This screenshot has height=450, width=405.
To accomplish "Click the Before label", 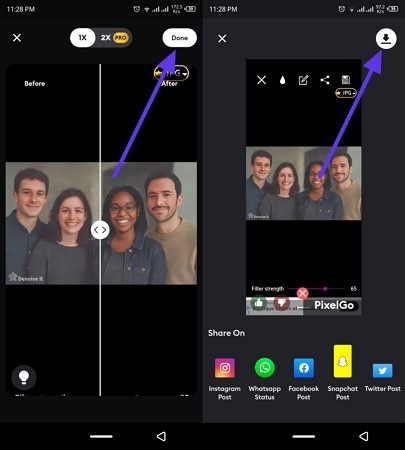I will [x=35, y=83].
